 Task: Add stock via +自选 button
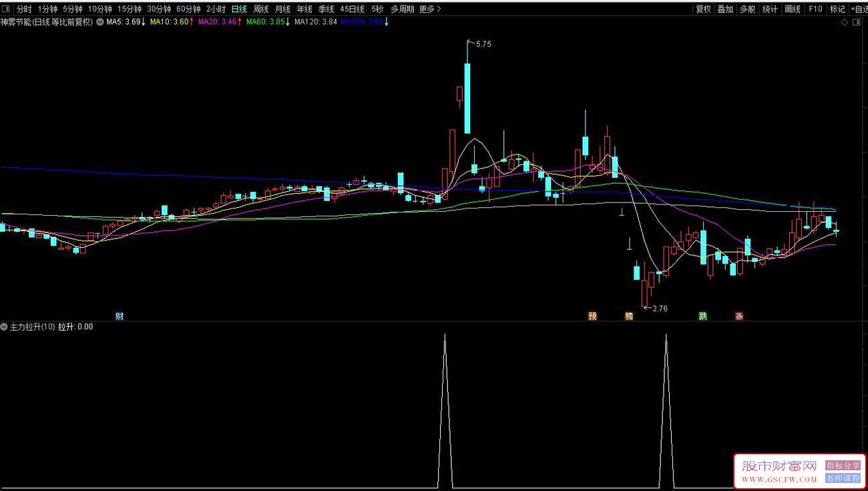[859, 9]
